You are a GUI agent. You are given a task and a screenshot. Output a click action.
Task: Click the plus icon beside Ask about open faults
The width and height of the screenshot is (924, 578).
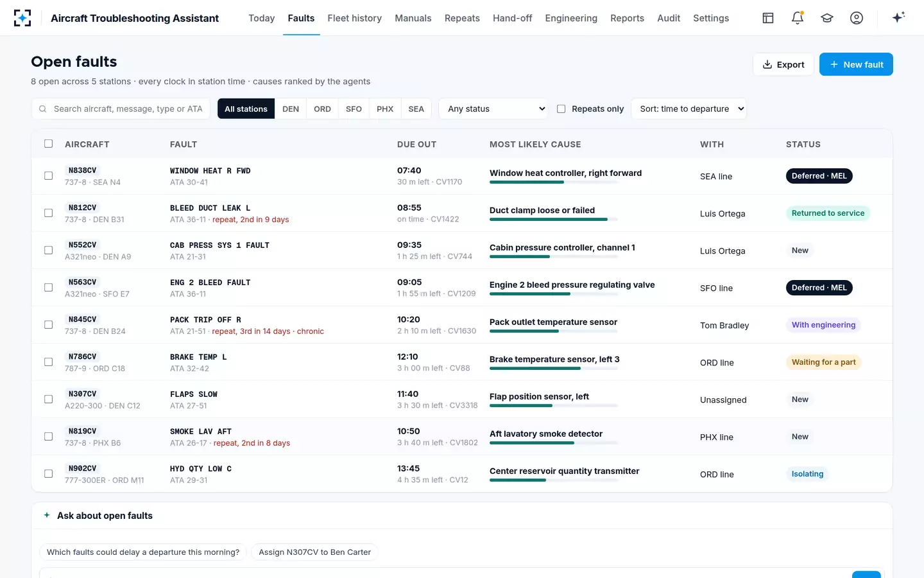tap(47, 515)
